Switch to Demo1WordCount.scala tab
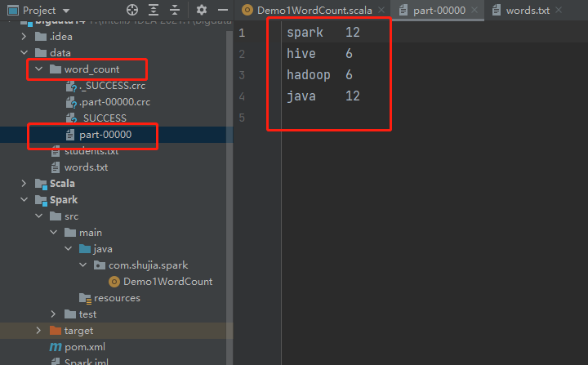The image size is (588, 365). tap(314, 11)
